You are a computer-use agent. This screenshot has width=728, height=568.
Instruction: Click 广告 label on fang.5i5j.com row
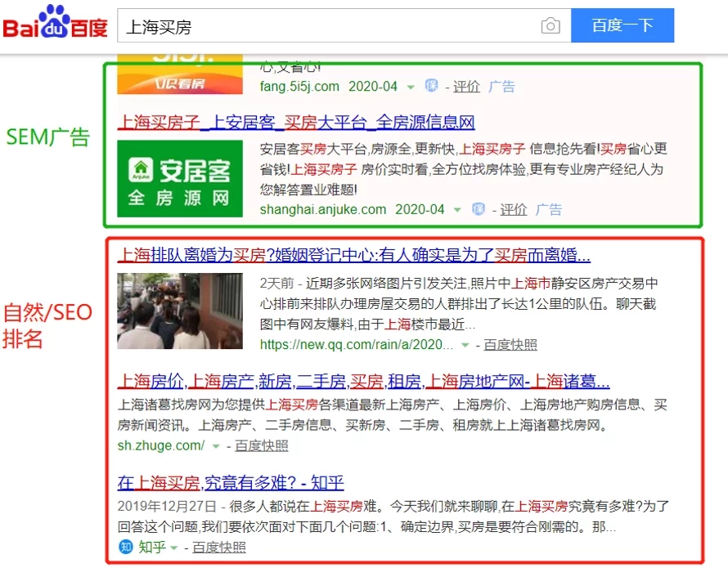coord(501,87)
